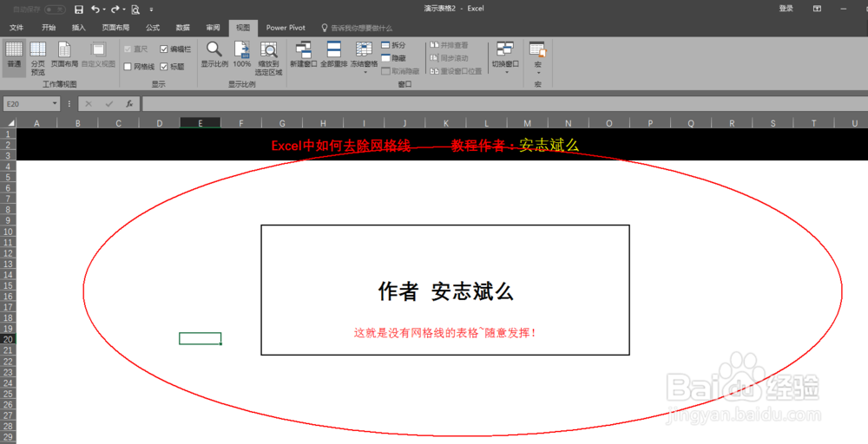Viewport: 868px width, 444px height.
Task: Expand the Undo history dropdown arrow
Action: 104,10
